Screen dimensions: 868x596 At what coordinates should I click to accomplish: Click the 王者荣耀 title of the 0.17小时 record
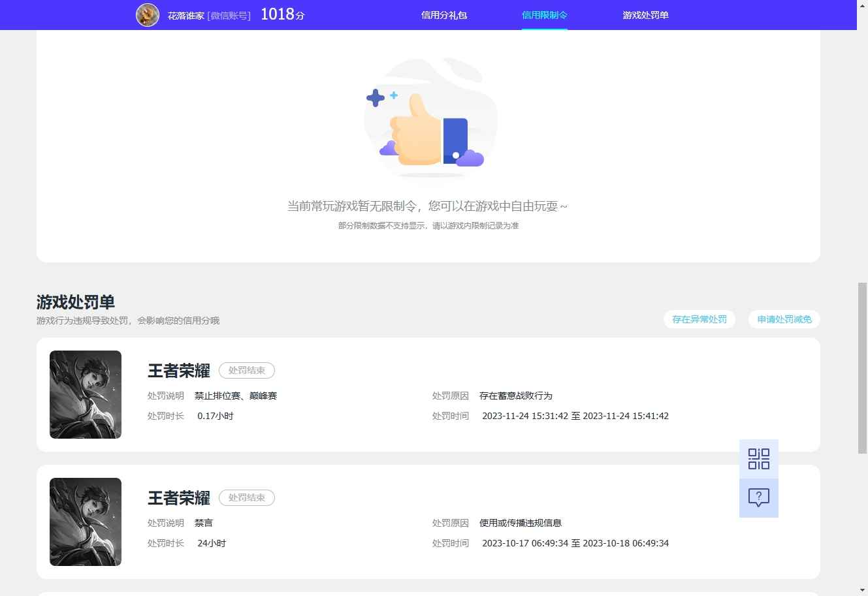(179, 371)
